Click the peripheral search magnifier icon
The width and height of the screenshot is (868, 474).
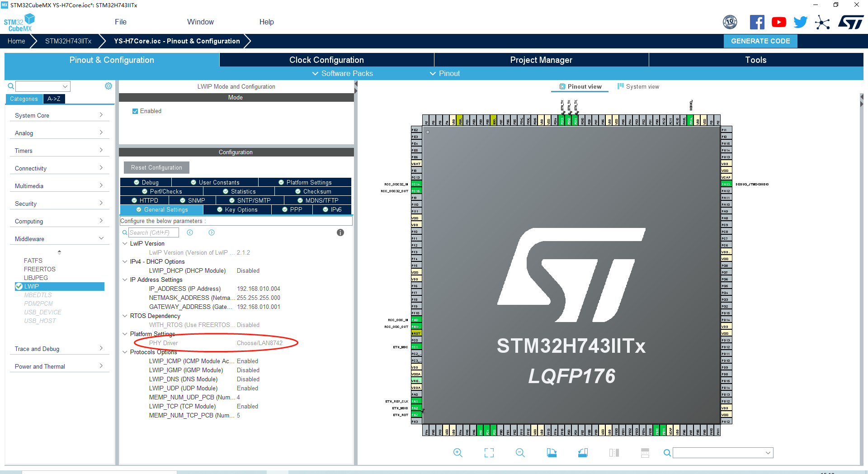(10, 86)
